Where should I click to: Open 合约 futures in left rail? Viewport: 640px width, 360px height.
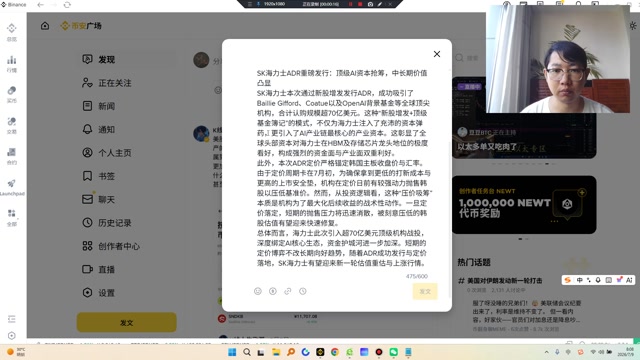[11, 156]
